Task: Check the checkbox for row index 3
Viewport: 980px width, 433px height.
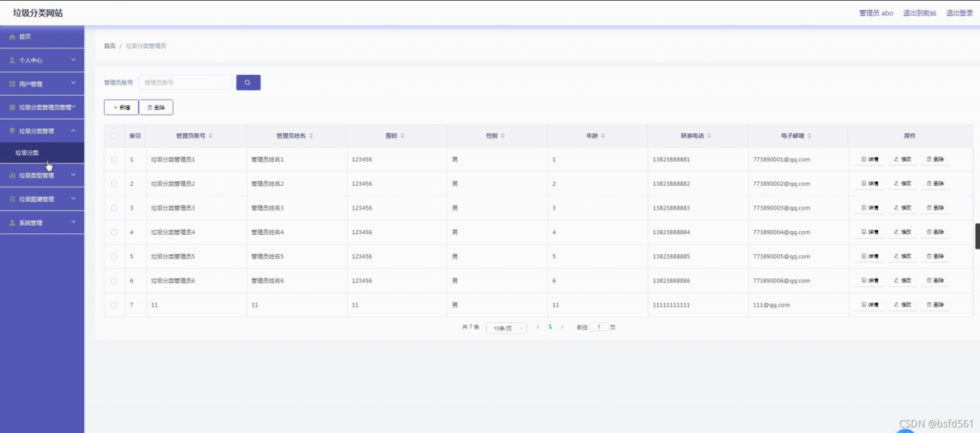Action: (115, 208)
